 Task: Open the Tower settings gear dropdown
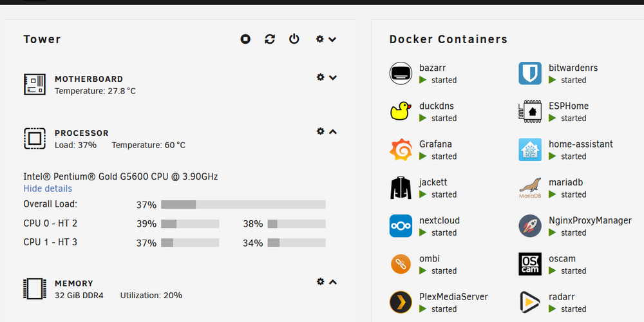(326, 39)
